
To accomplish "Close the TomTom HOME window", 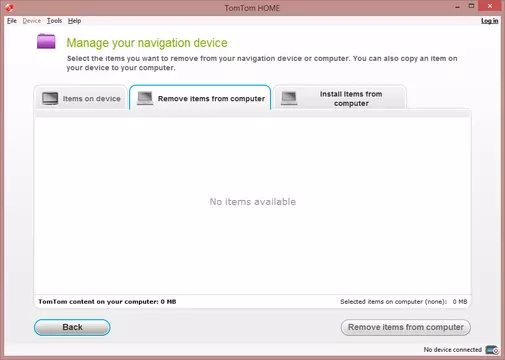I will pos(490,6).
